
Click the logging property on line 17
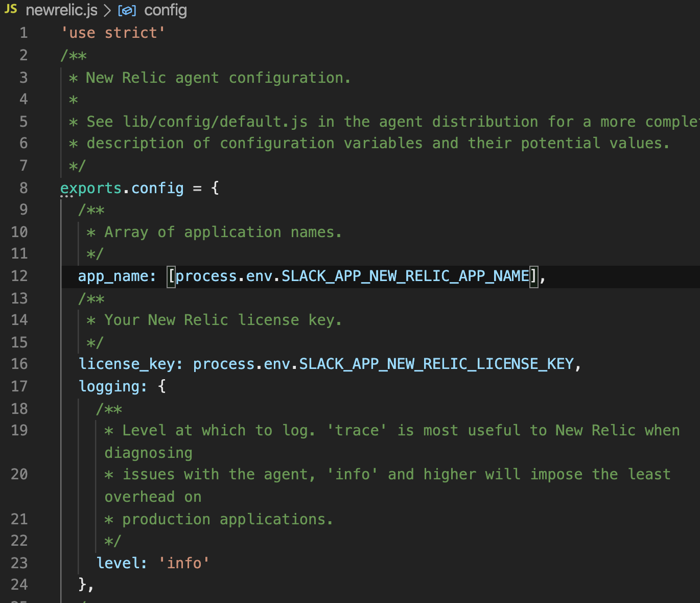pos(109,386)
